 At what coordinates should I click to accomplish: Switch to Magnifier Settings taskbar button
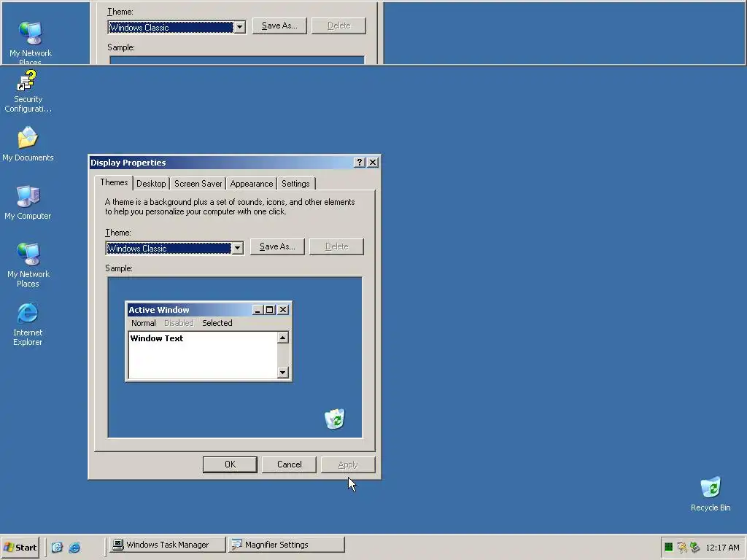tap(286, 545)
